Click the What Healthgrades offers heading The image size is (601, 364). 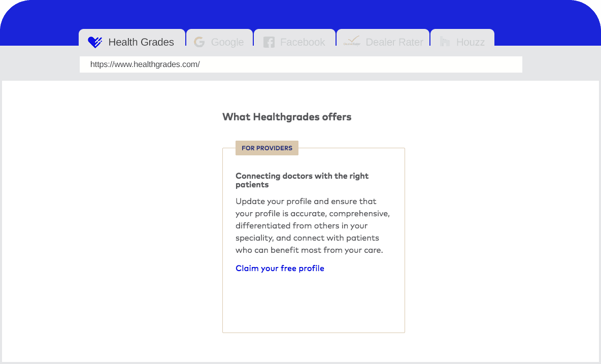click(286, 117)
